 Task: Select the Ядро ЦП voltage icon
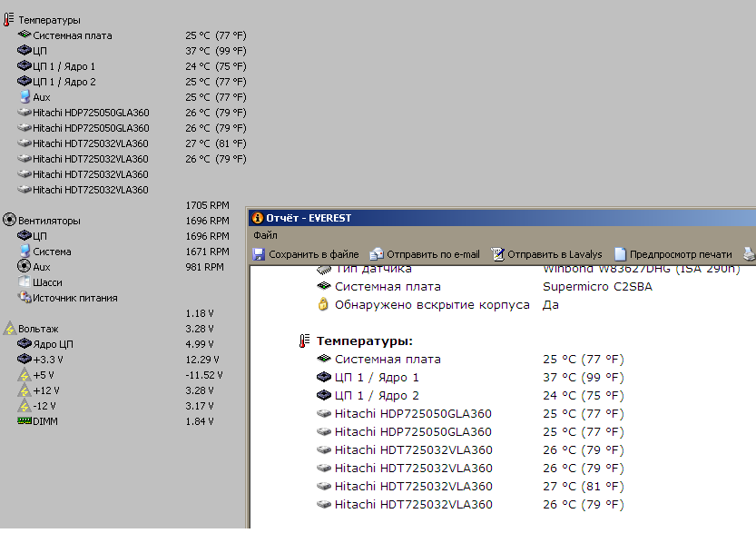25,343
